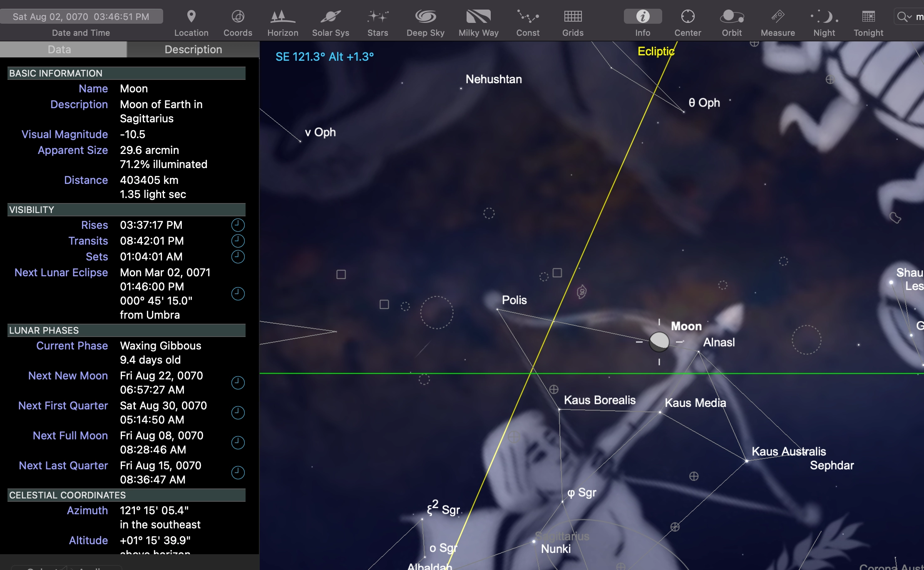Viewport: 924px width, 570px height.
Task: Jump to Next First Quarter clock icon
Action: click(238, 413)
